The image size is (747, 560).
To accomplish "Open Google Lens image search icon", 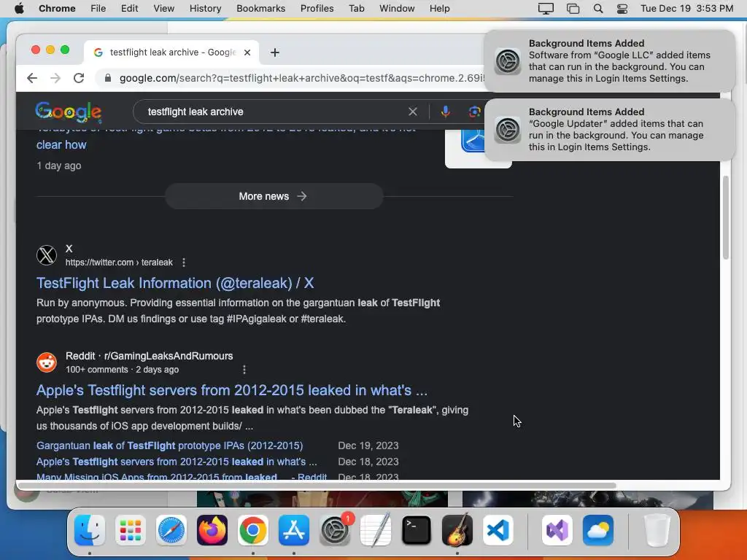I will coord(474,112).
